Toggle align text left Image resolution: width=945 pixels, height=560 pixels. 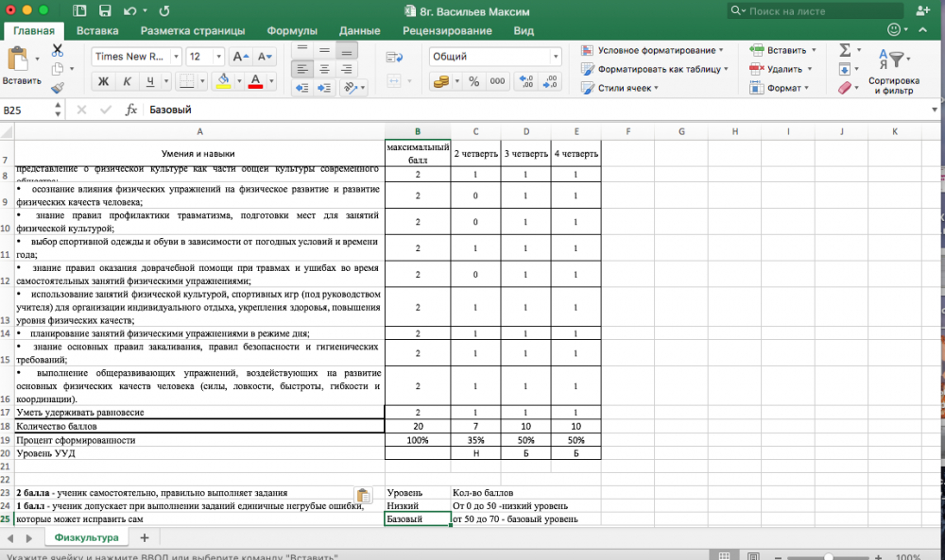pyautogui.click(x=302, y=69)
